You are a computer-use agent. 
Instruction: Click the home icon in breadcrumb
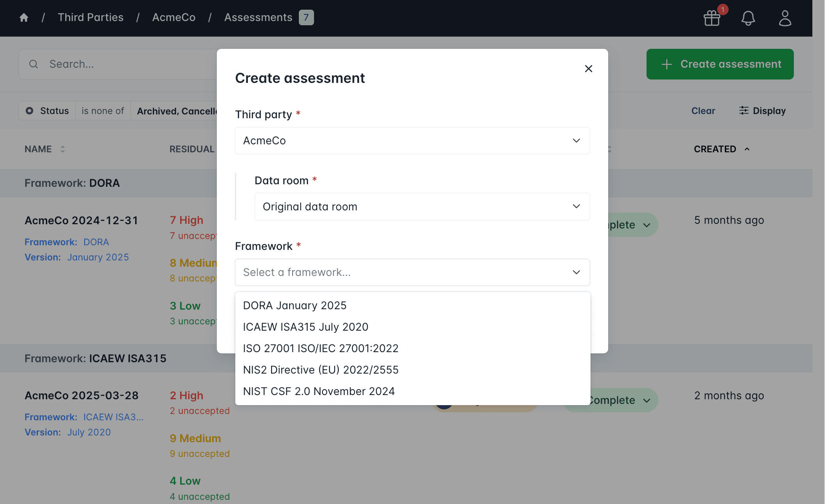[x=24, y=18]
